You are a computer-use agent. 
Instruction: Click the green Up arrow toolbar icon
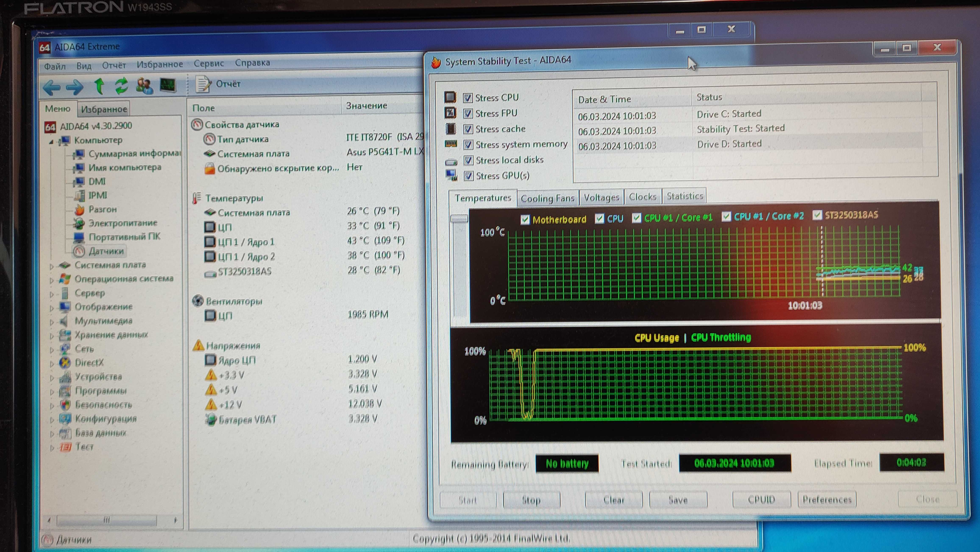(x=99, y=86)
